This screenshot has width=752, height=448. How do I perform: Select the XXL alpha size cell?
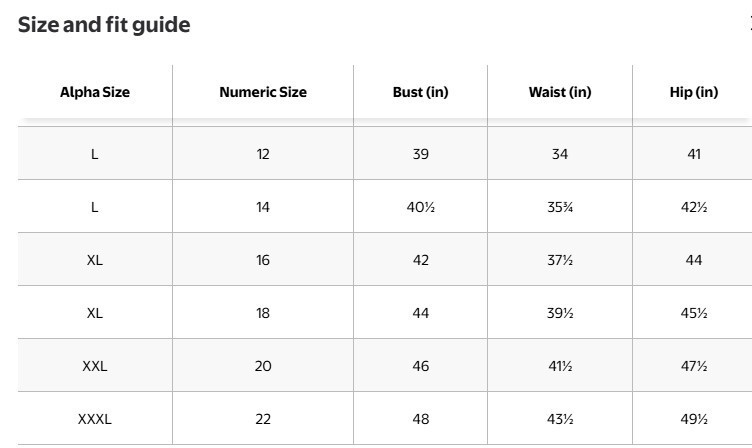point(95,366)
